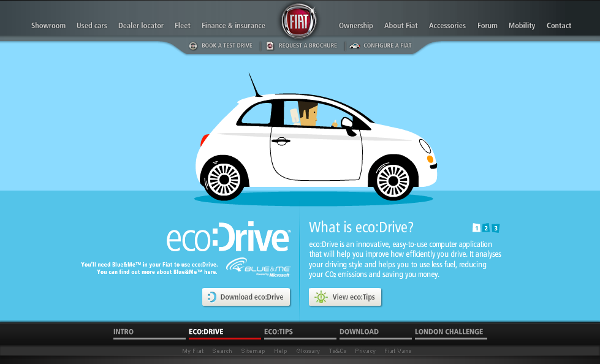Click the Fiat logo emblem
The width and height of the screenshot is (600, 364).
(299, 21)
